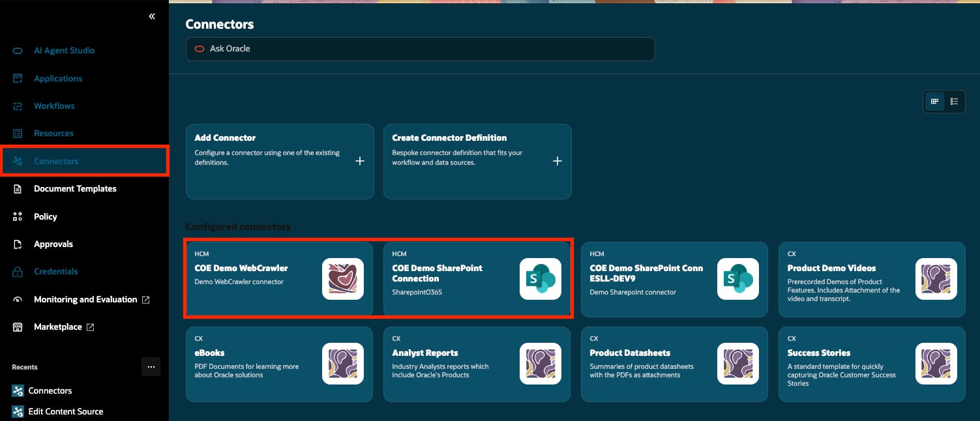Click the Product Demo Videos card icon
Viewport: 980px width, 421px height.
(936, 279)
